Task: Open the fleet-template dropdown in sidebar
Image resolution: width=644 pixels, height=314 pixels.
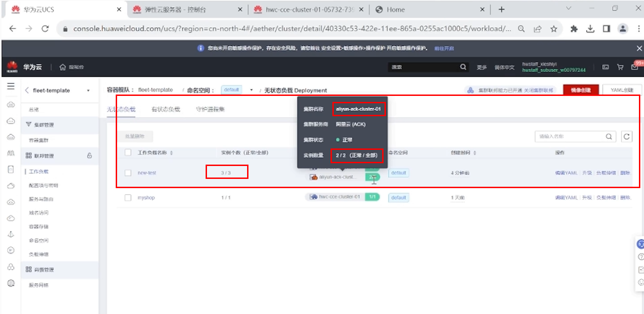Action: click(88, 91)
